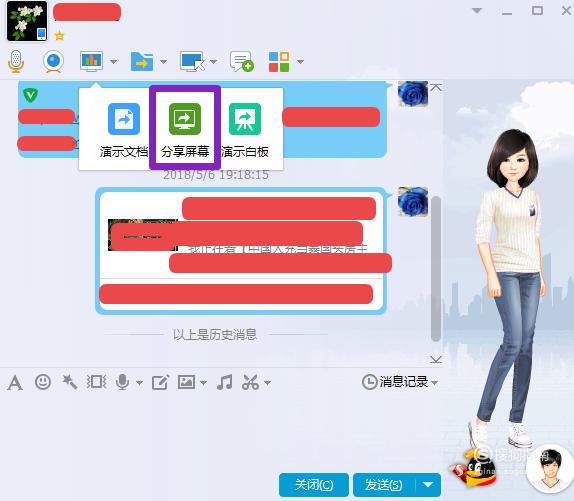The height and width of the screenshot is (501, 574).
Task: Toggle the font settings A icon
Action: point(15,383)
